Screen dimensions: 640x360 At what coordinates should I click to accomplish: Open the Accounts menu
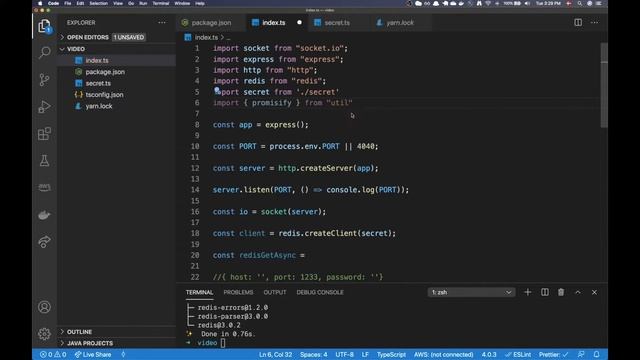pyautogui.click(x=44, y=307)
